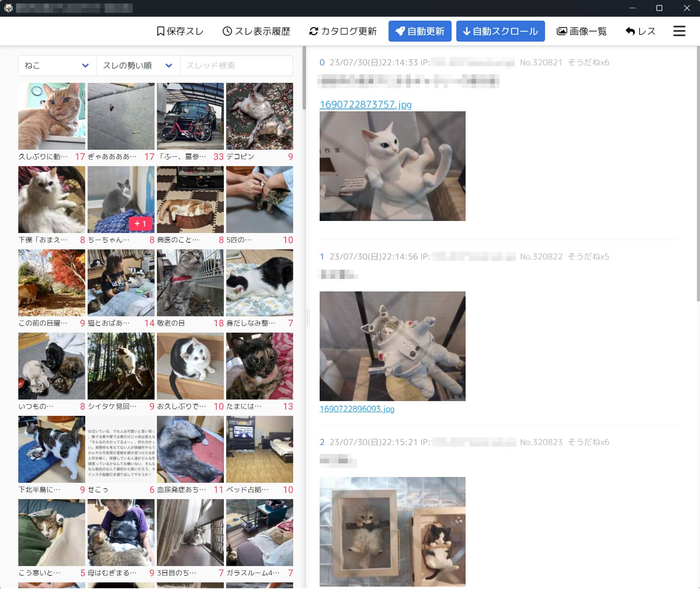Click the white cat figurine image in post 0
700x589 pixels.
click(392, 166)
